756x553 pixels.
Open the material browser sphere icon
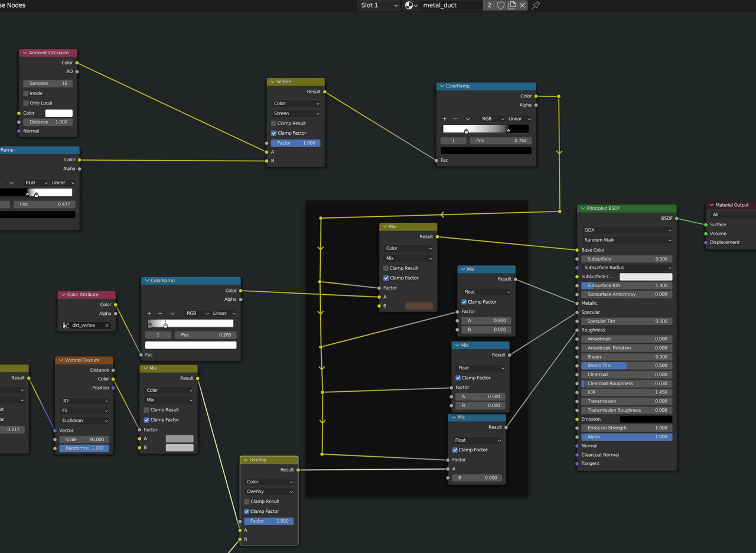tap(411, 5)
